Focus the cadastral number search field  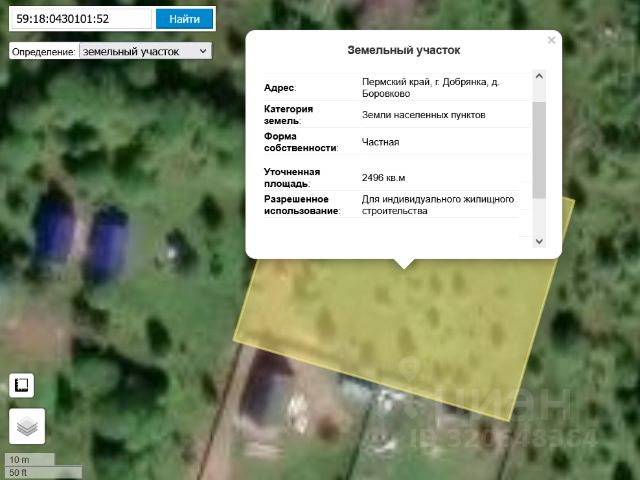point(82,19)
